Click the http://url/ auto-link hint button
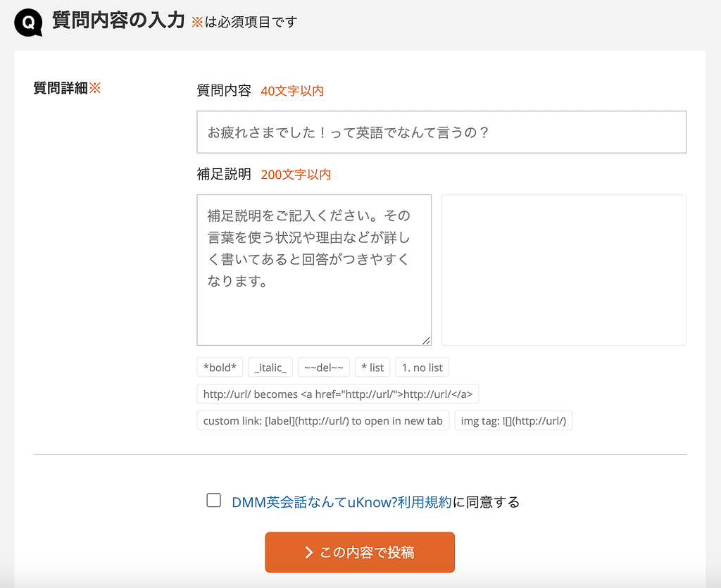The image size is (721, 588). pos(337,394)
